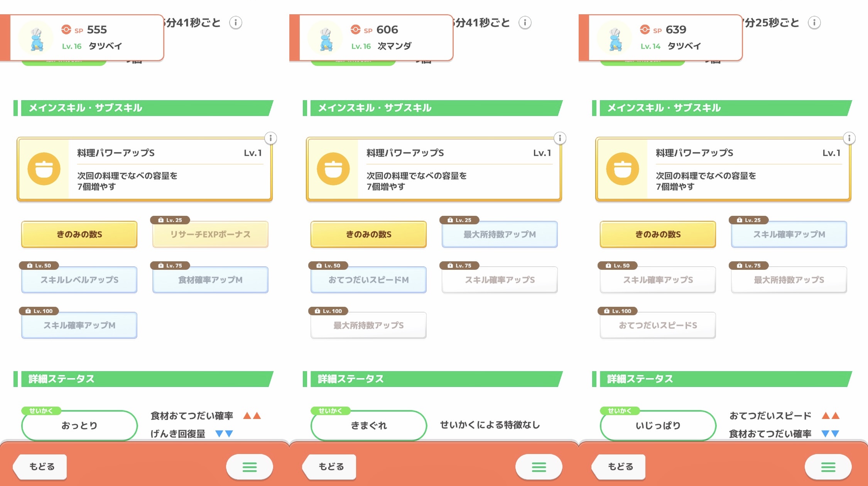Tap the いじっぱり nature box
This screenshot has width=868, height=486.
658,425
